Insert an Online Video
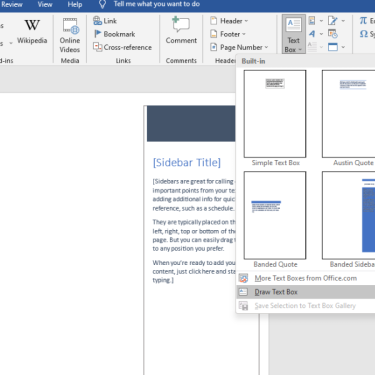Image resolution: width=375 pixels, height=375 pixels. 70,35
